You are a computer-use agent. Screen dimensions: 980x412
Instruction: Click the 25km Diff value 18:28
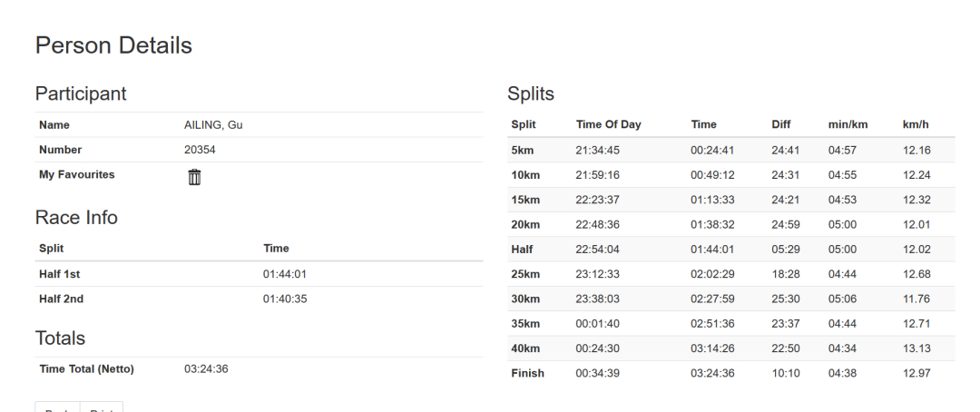click(786, 274)
